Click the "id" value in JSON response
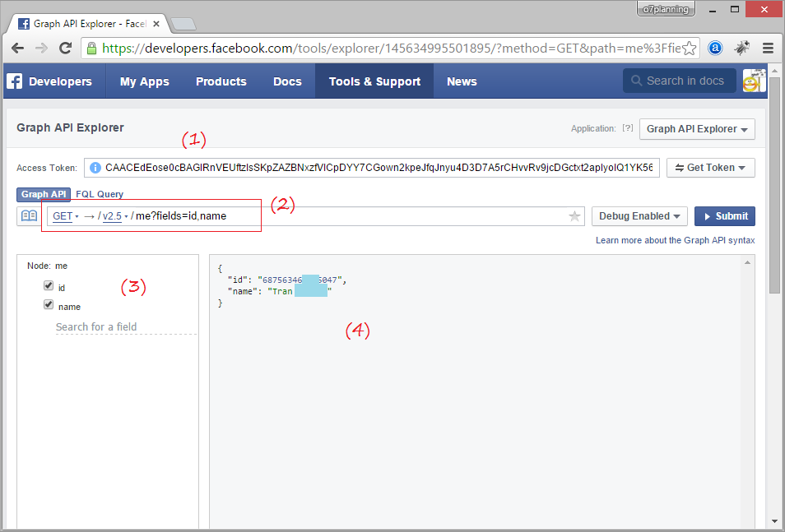Image resolution: width=785 pixels, height=532 pixels. (x=300, y=280)
